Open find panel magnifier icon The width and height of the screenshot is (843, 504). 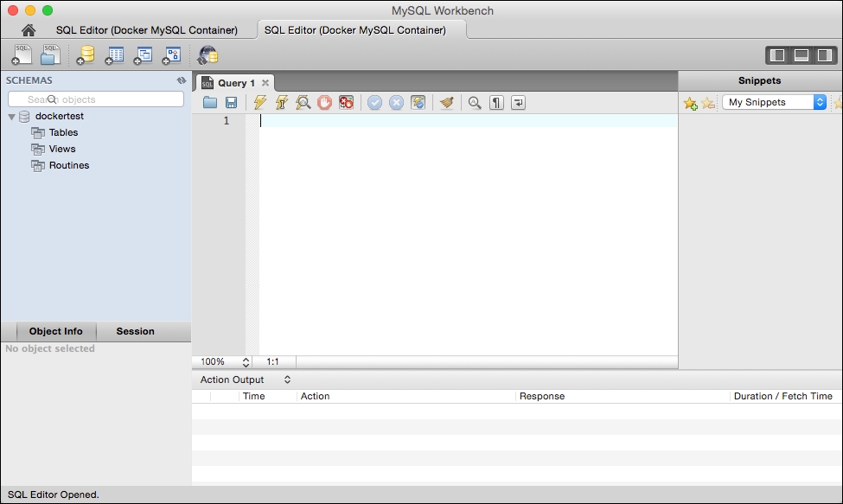pos(474,103)
